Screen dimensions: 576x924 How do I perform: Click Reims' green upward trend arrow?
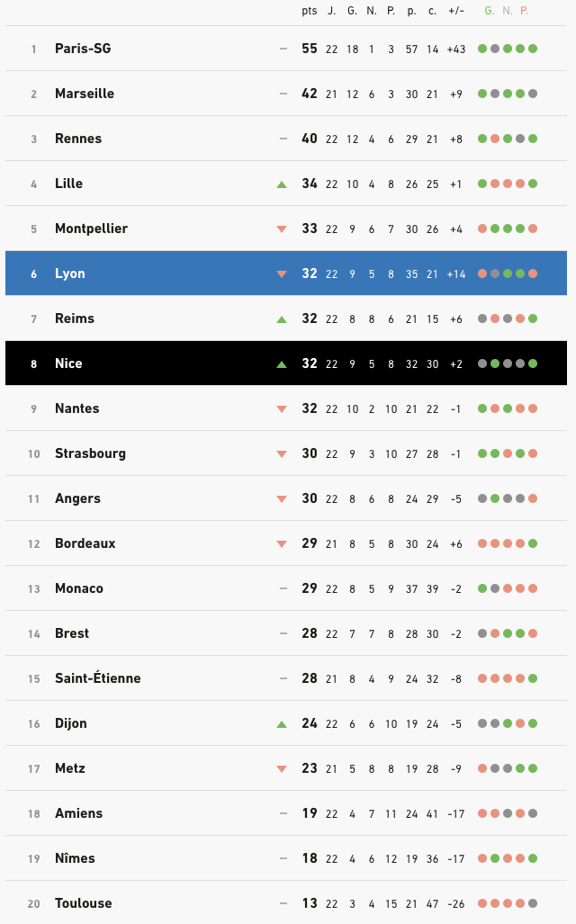[282, 319]
